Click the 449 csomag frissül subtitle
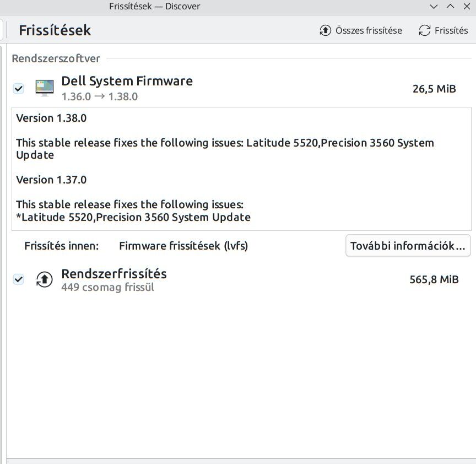 click(107, 287)
